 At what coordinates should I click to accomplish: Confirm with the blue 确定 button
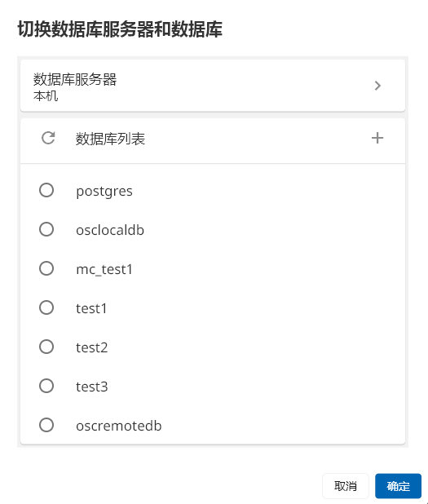398,486
